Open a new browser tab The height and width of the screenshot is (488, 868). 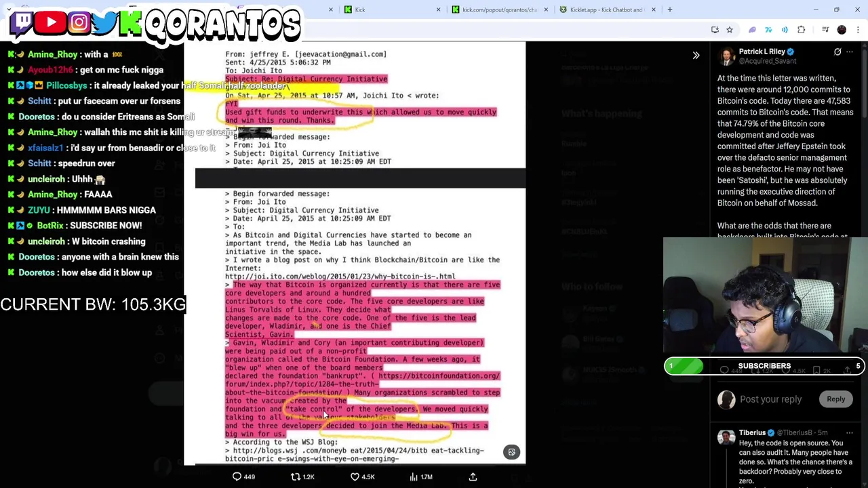point(670,9)
